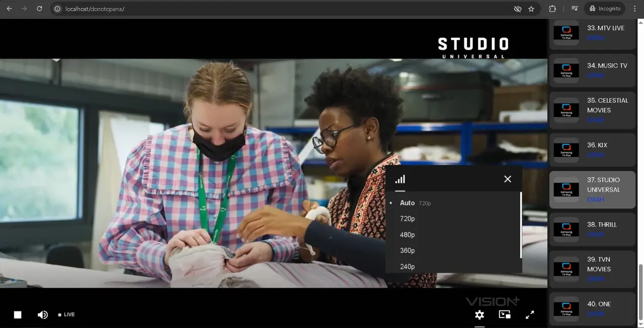Enable picture-in-picture mode
The image size is (644, 328).
coord(505,314)
